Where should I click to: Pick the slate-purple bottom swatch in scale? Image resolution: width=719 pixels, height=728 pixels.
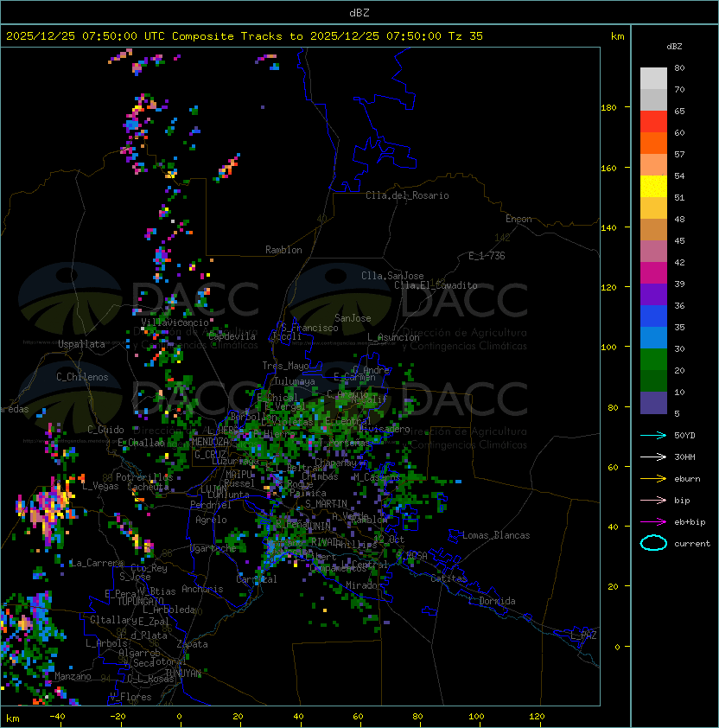click(x=653, y=403)
